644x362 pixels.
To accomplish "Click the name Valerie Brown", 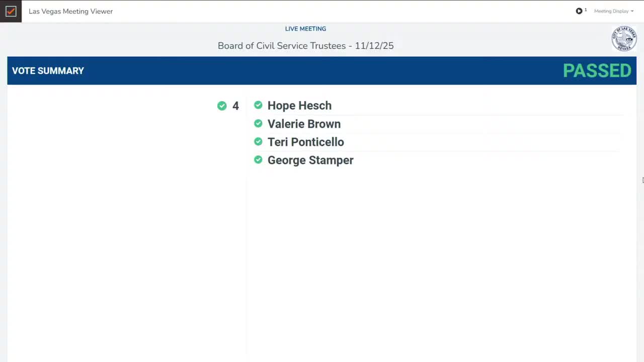I will (x=304, y=124).
